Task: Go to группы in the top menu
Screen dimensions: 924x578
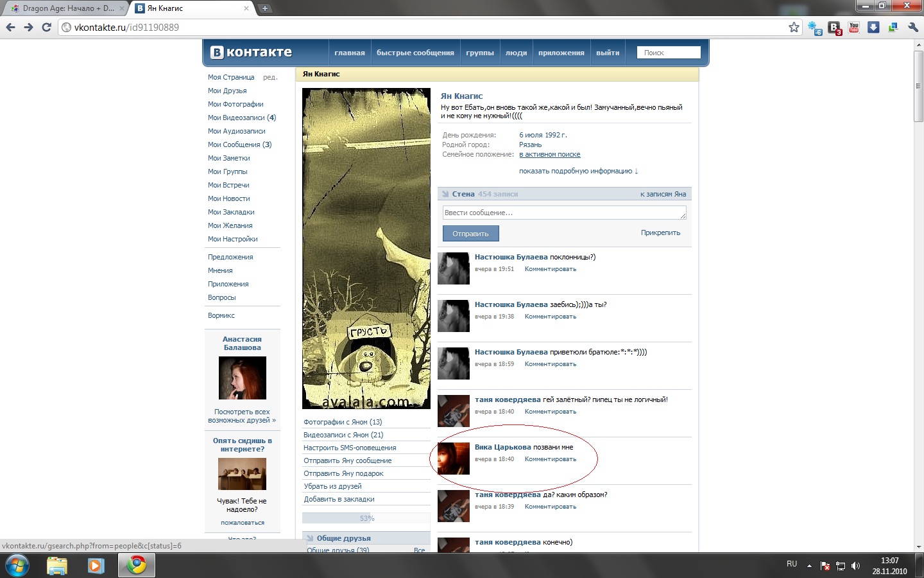Action: (x=480, y=53)
